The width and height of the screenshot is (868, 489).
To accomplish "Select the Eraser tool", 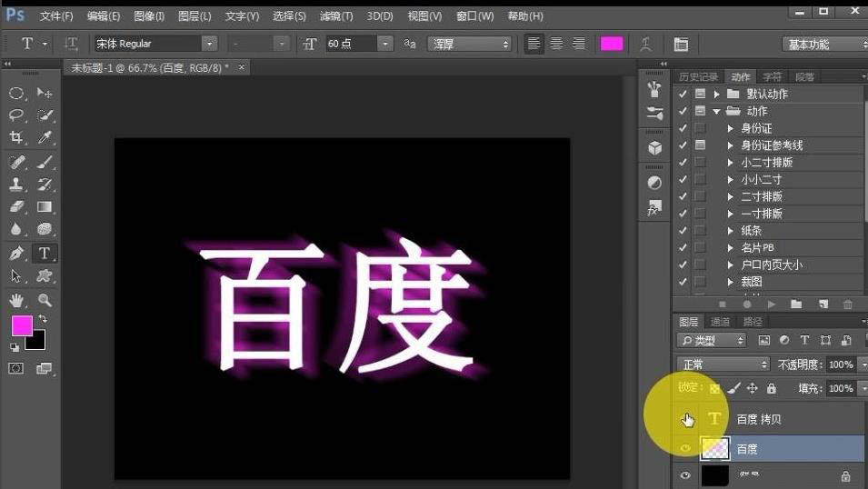I will pyautogui.click(x=16, y=206).
